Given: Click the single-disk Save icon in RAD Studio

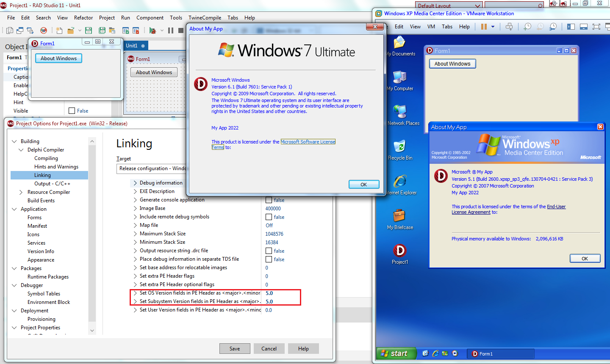Looking at the screenshot, I should pyautogui.click(x=89, y=30).
